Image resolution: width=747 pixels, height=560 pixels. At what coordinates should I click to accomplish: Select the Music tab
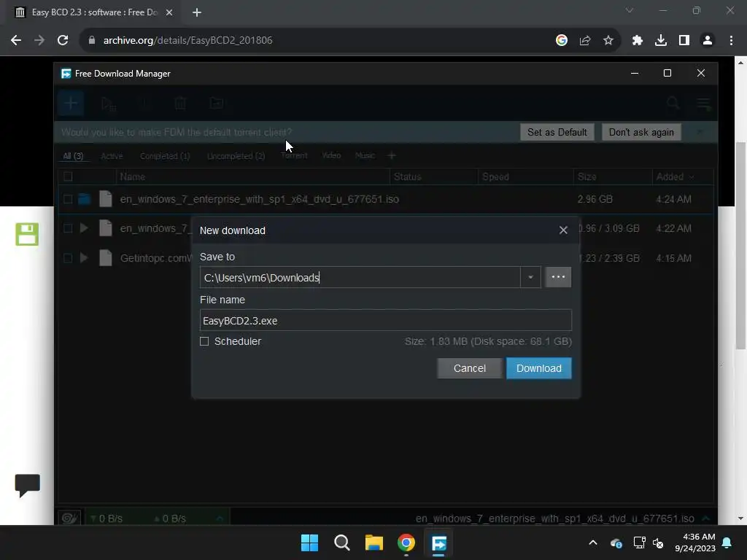pyautogui.click(x=365, y=155)
